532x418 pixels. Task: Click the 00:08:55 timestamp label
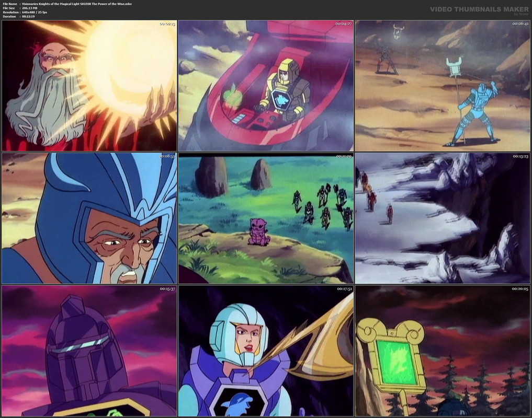[x=167, y=156]
